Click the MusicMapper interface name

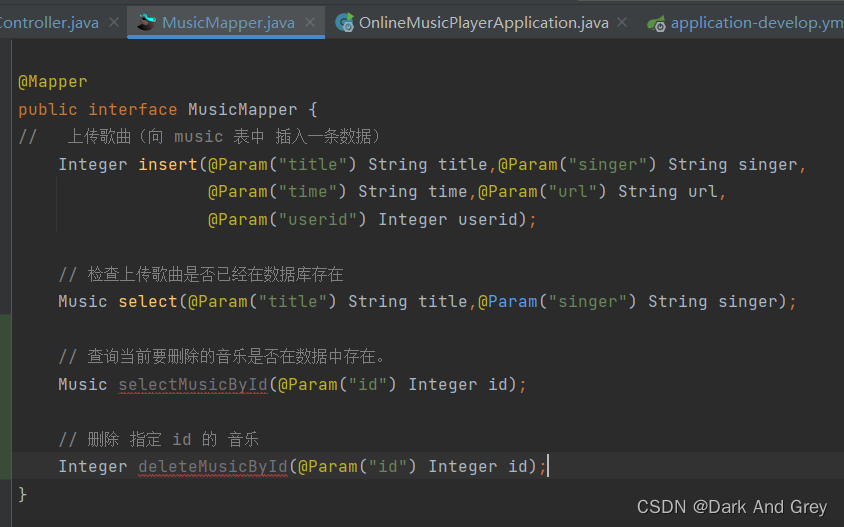point(242,109)
